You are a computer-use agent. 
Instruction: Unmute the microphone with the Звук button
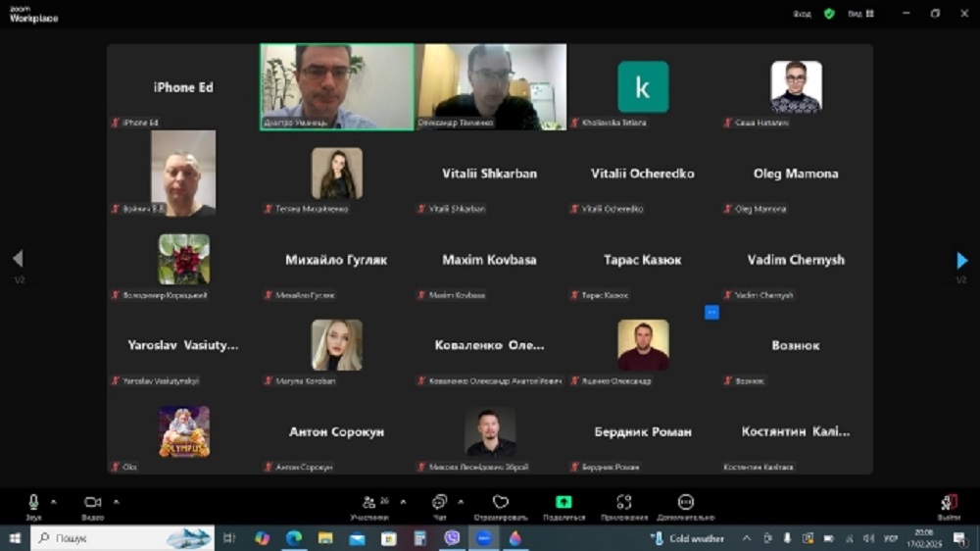point(33,507)
